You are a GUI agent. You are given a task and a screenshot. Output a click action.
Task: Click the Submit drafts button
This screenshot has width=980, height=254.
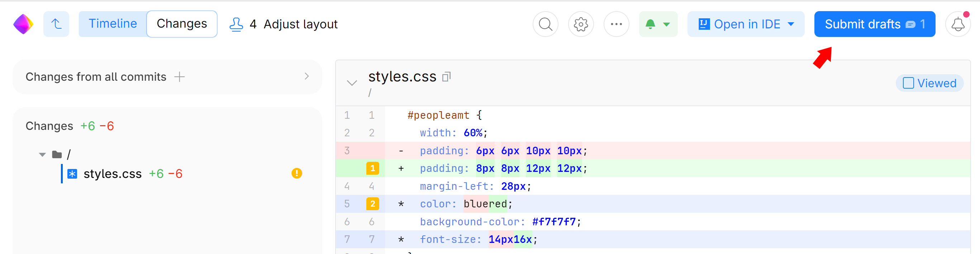pyautogui.click(x=874, y=24)
